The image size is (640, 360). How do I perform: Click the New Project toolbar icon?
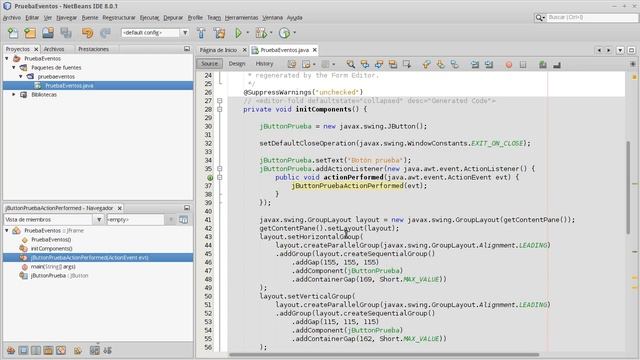click(x=30, y=33)
